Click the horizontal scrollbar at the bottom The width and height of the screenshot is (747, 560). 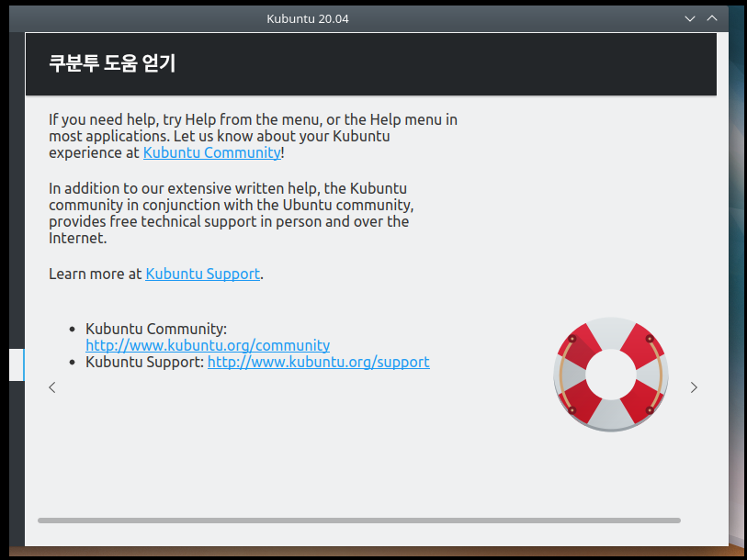click(359, 521)
